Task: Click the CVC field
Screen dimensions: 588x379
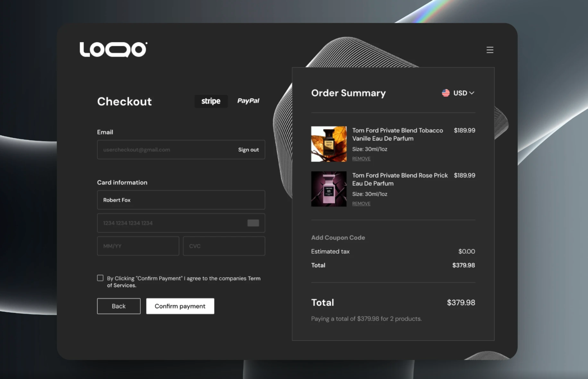Action: [224, 246]
